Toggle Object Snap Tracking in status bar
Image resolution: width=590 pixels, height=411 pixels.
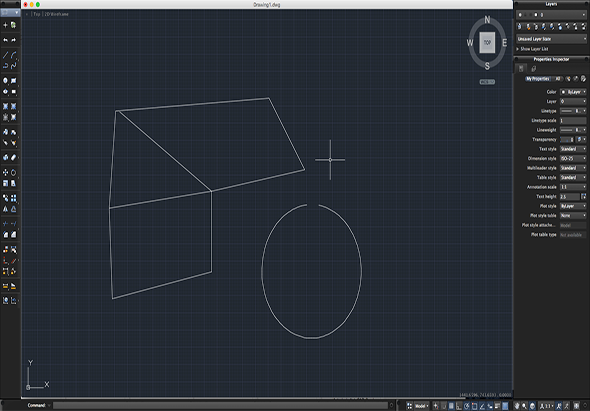[x=482, y=406]
